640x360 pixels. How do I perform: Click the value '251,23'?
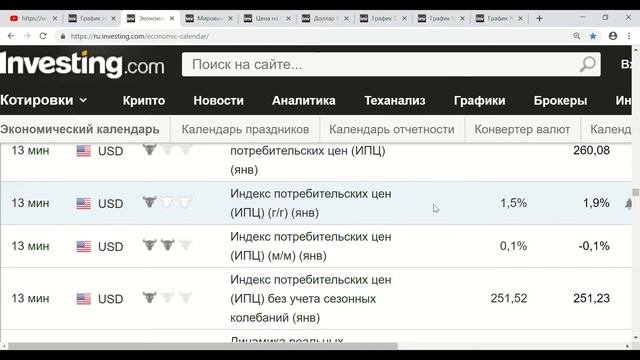591,298
